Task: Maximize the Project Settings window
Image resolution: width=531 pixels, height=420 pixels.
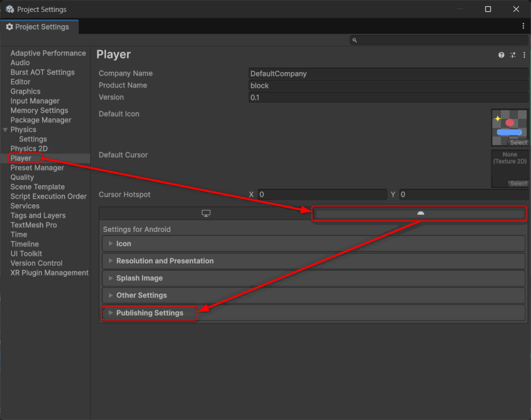Action: click(x=488, y=9)
